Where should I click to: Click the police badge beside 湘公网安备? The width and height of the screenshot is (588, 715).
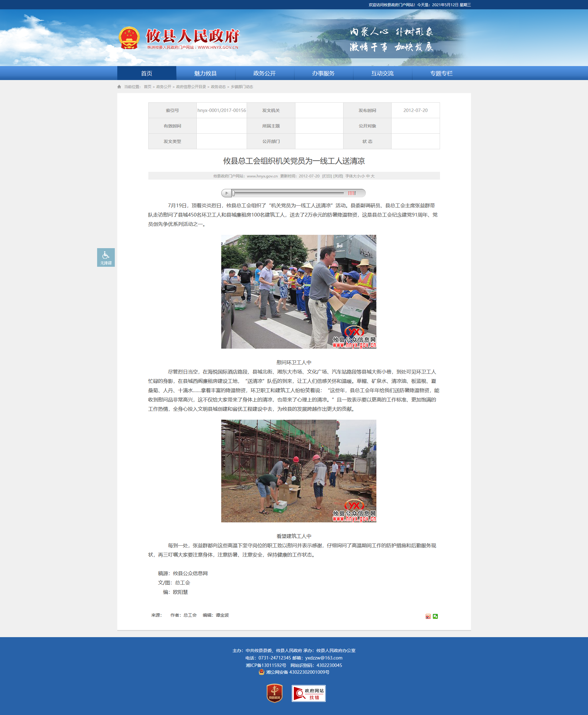262,672
